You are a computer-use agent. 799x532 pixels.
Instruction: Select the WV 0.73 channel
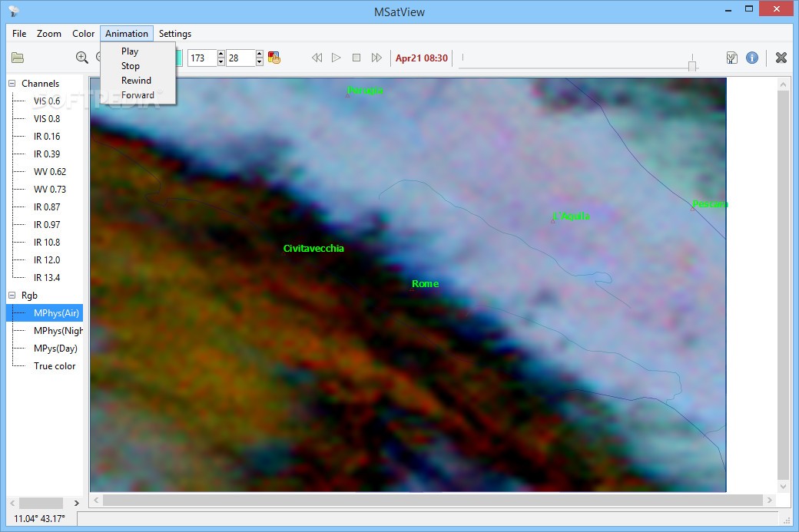[x=50, y=190]
